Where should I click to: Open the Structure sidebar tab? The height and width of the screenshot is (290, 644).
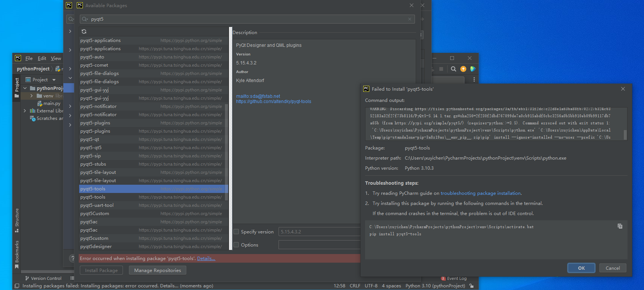pos(16,220)
